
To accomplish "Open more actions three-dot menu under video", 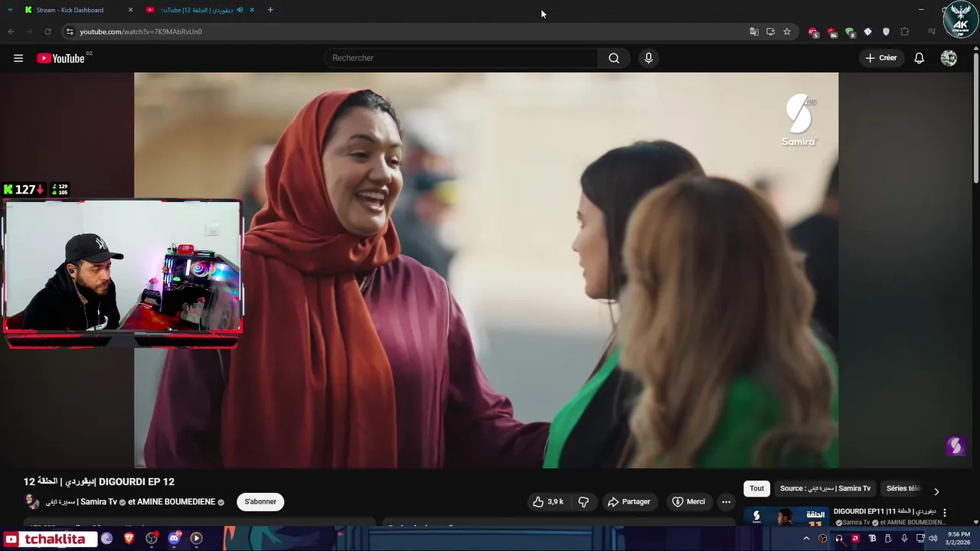I will click(726, 502).
